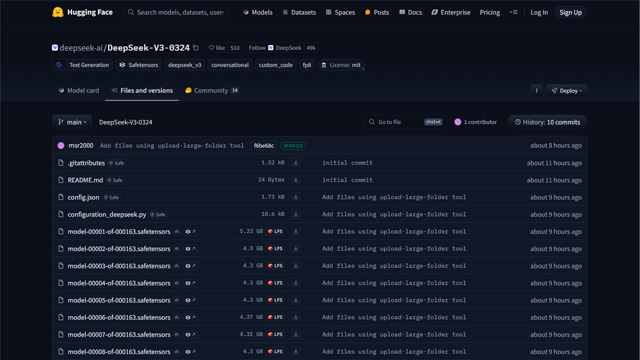Click the conversational tag
The image size is (640, 360).
(x=230, y=65)
